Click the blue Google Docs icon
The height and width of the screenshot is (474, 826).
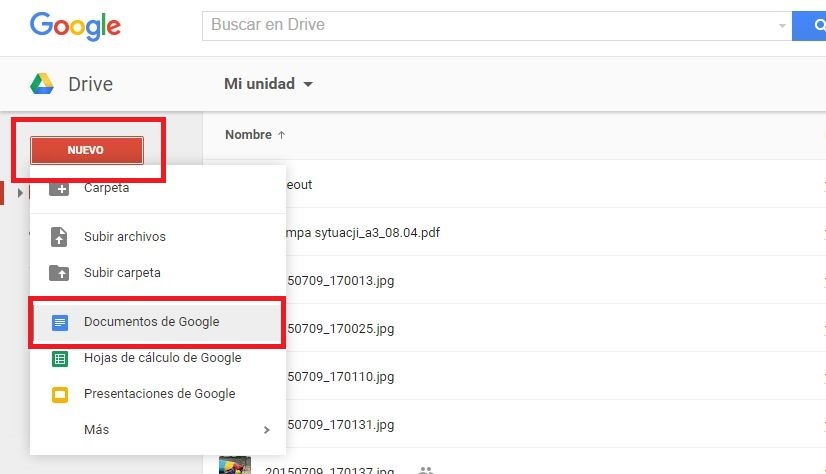click(60, 322)
